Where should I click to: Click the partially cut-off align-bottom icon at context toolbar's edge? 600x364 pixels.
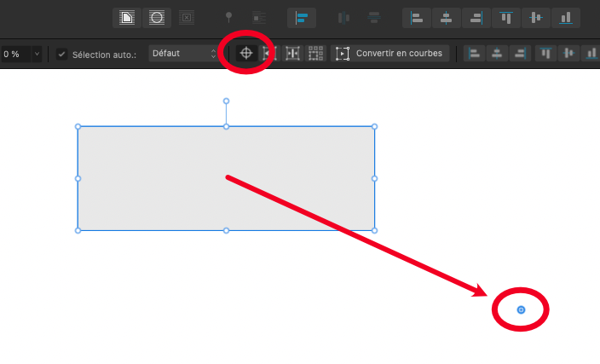click(x=591, y=53)
